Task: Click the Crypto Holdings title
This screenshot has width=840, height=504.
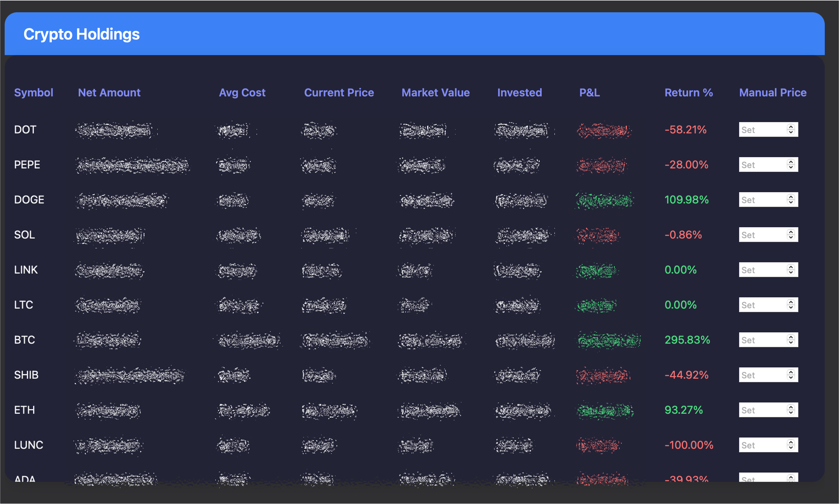Action: click(82, 34)
